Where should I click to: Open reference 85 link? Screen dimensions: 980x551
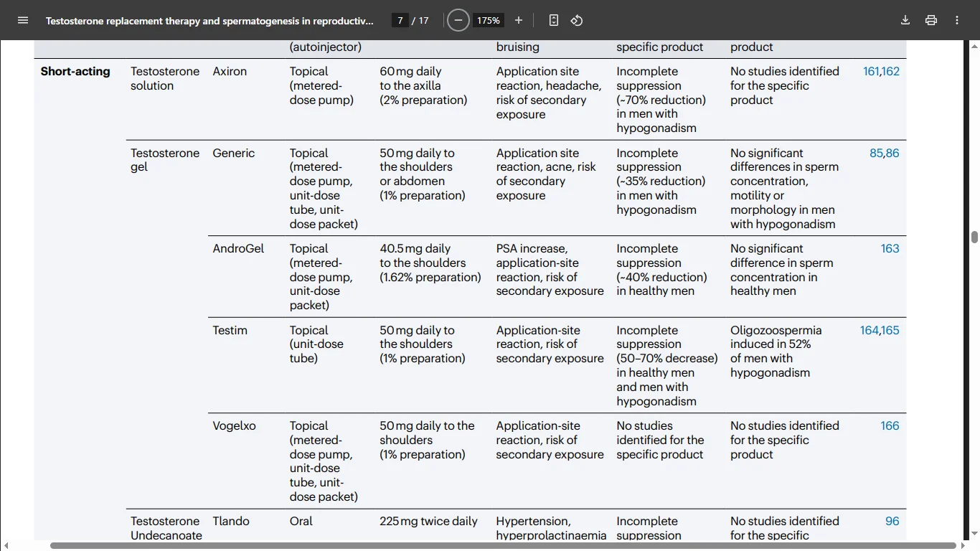(876, 153)
